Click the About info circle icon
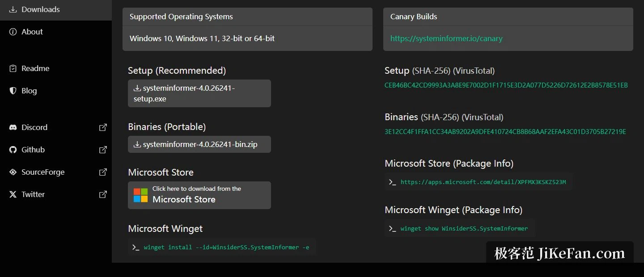This screenshot has height=277, width=644. click(x=13, y=32)
